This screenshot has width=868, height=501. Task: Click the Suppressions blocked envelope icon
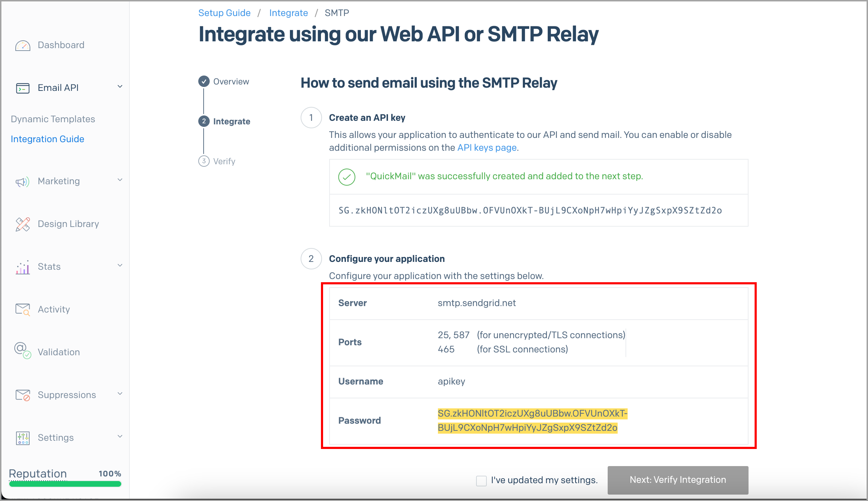[23, 395]
